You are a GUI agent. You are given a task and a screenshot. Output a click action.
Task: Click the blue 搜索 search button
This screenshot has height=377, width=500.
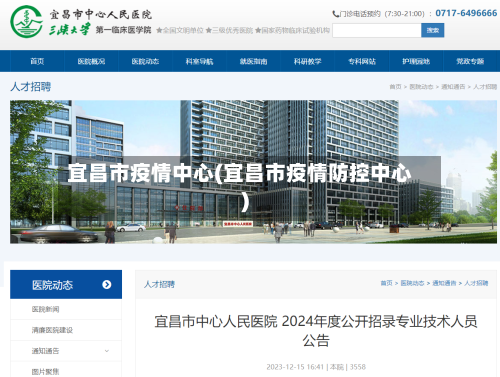click(433, 30)
